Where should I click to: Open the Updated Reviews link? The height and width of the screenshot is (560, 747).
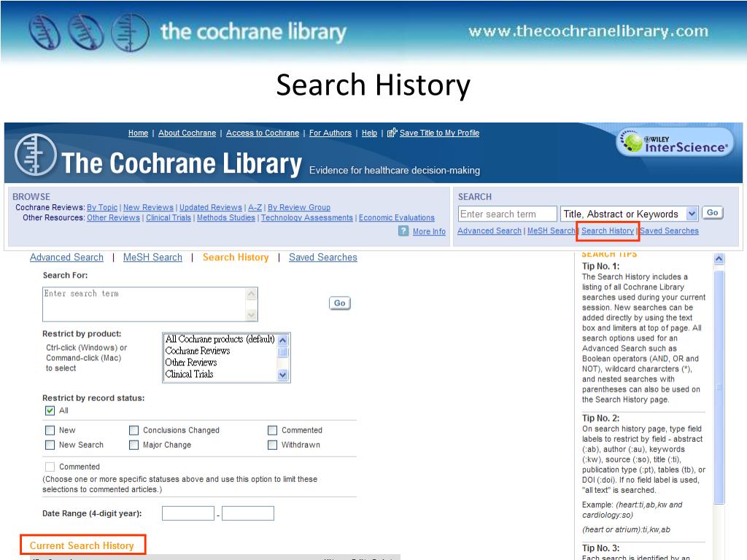click(x=211, y=207)
